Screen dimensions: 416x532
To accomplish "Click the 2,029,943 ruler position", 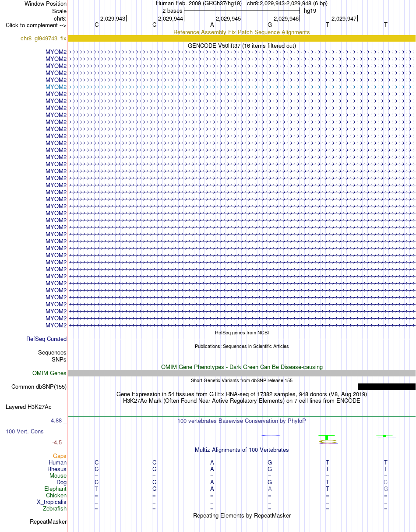I will [113, 18].
